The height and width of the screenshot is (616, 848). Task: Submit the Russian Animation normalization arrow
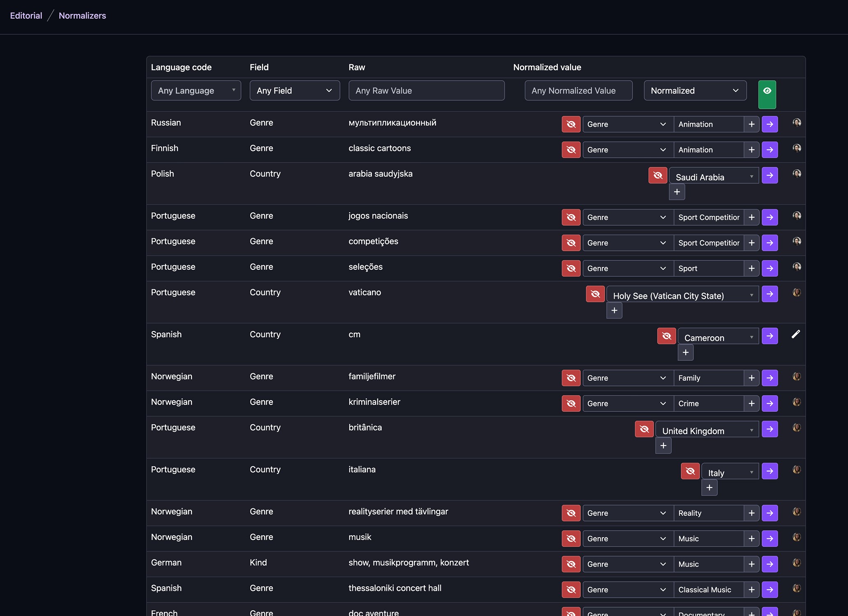770,124
